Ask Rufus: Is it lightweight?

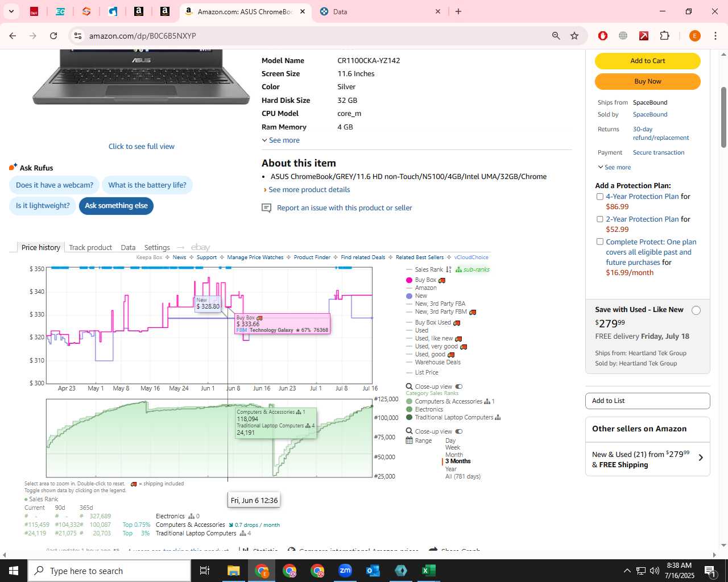click(43, 206)
